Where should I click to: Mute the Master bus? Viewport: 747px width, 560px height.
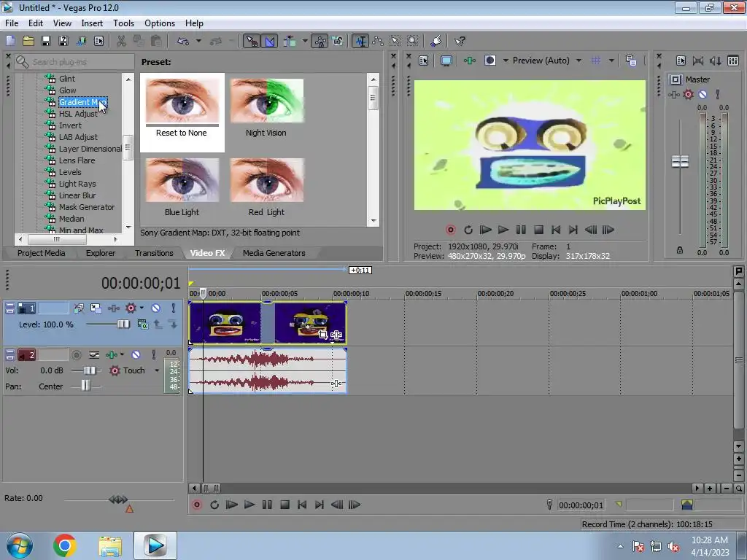(x=703, y=94)
